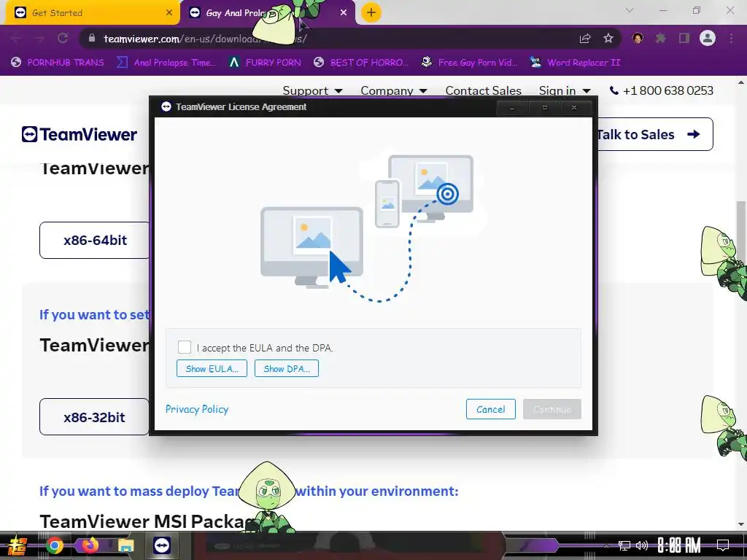
Task: Toggle the browser side panel icon
Action: click(x=684, y=38)
